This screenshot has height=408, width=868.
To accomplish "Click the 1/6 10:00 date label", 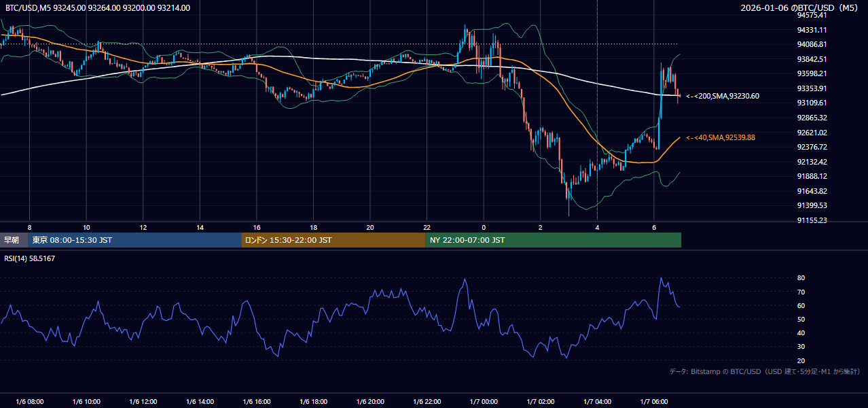I will pyautogui.click(x=86, y=402).
